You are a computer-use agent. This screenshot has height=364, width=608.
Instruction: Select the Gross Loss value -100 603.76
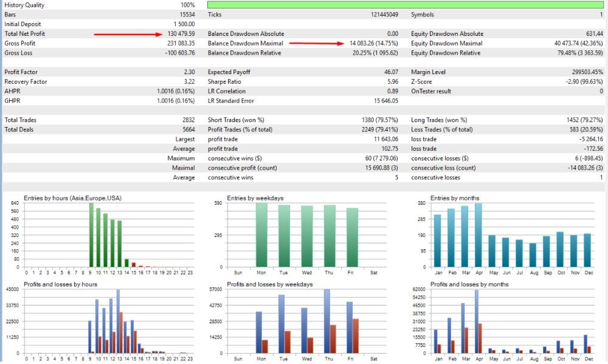180,53
